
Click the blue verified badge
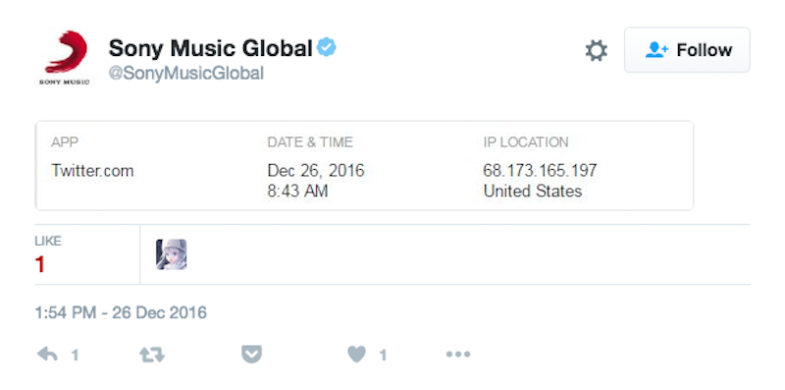[327, 48]
